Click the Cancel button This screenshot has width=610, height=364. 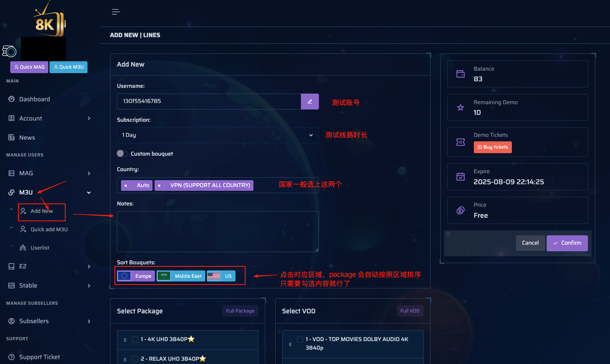(x=530, y=243)
